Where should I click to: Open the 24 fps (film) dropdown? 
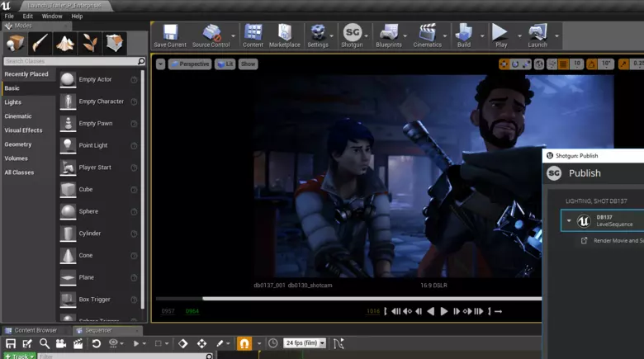point(305,343)
